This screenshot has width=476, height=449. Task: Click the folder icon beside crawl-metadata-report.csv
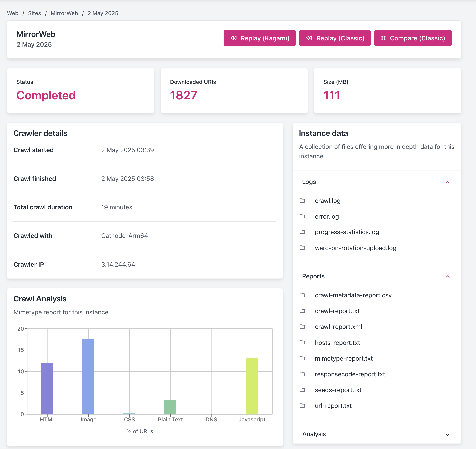(302, 295)
